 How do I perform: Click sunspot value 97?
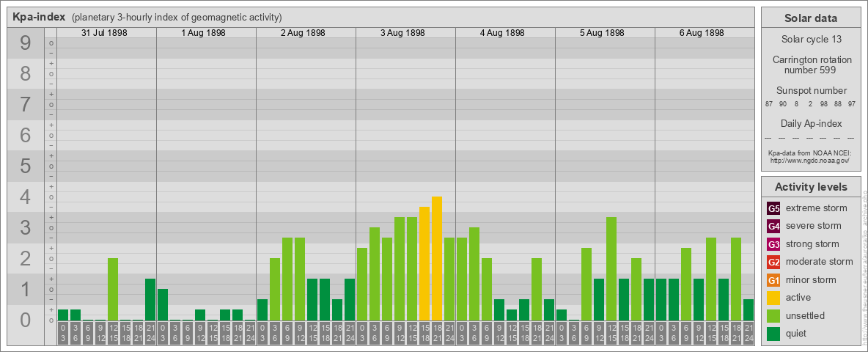pos(851,104)
